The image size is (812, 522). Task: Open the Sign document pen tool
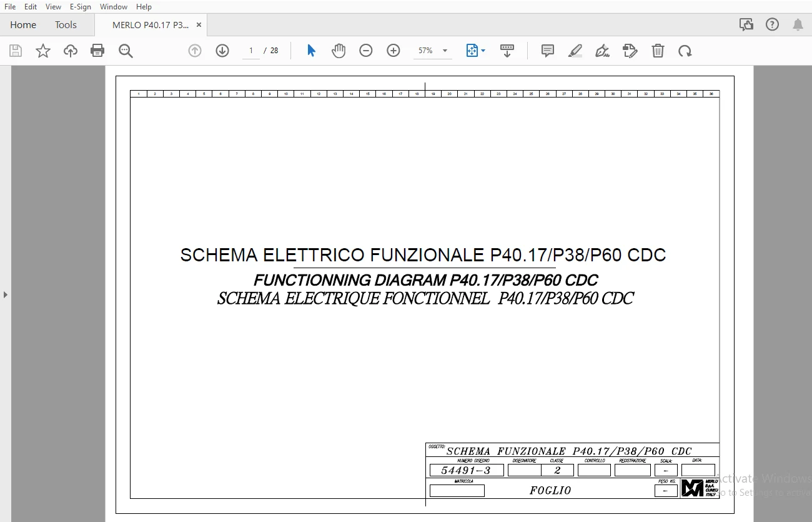pos(603,51)
